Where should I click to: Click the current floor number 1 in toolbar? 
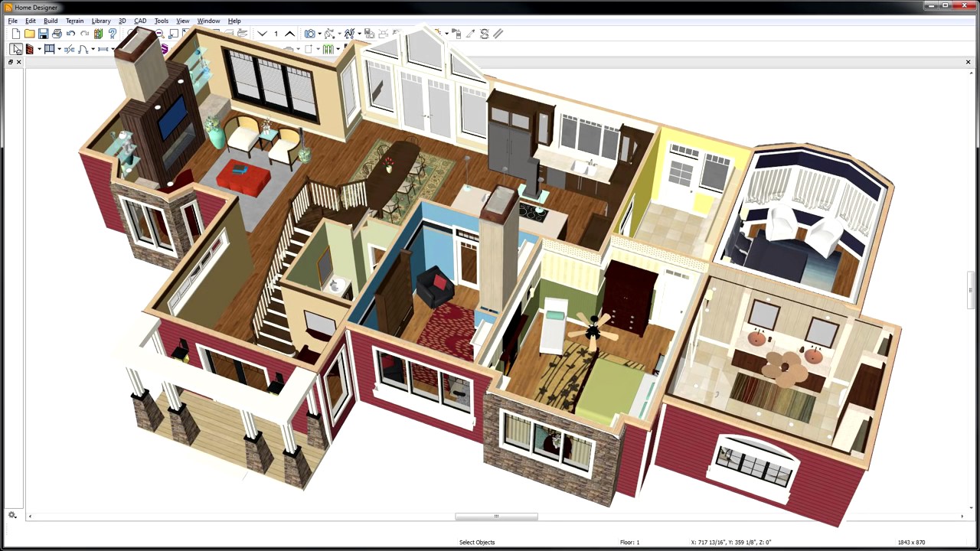pos(276,34)
